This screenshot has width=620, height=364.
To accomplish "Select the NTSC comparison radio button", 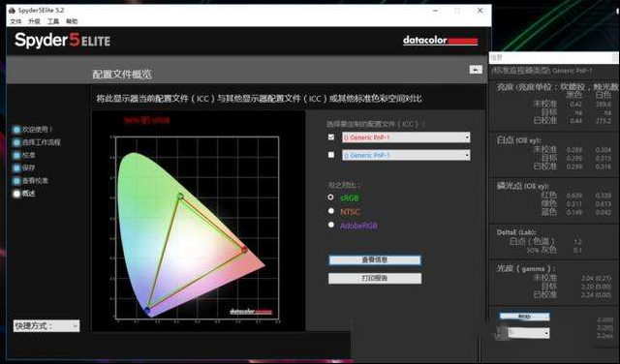I will [331, 211].
